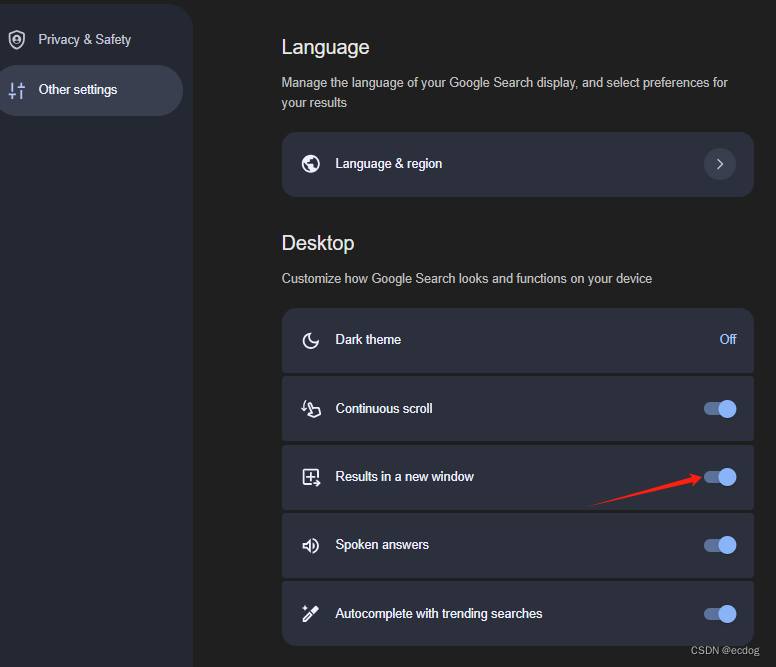Open Language & region chevron arrow
This screenshot has width=776, height=667.
click(720, 164)
